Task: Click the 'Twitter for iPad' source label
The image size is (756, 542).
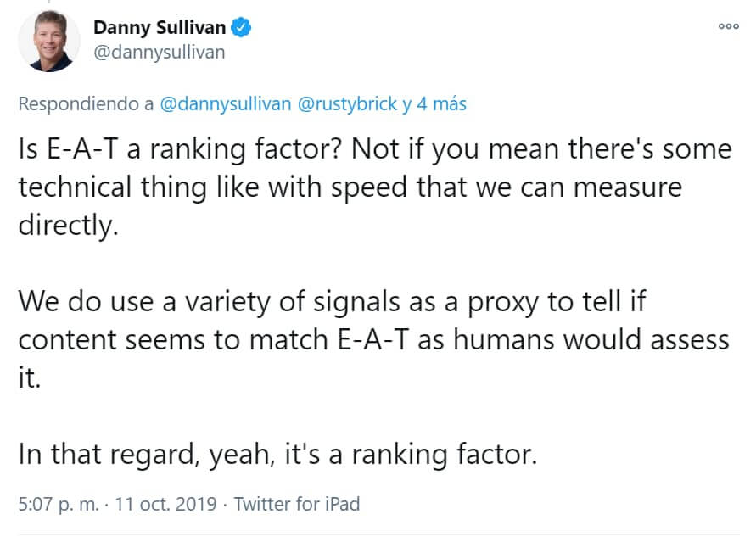Action: 299,504
